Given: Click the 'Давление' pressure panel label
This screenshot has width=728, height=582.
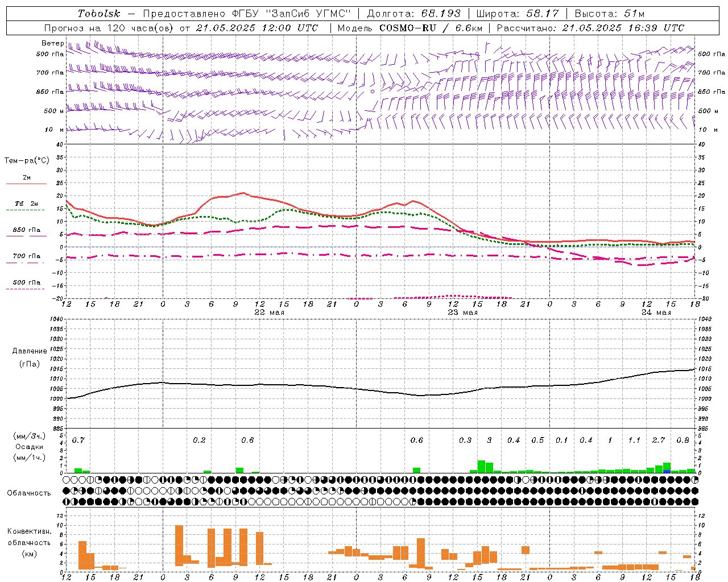Looking at the screenshot, I should [x=29, y=351].
